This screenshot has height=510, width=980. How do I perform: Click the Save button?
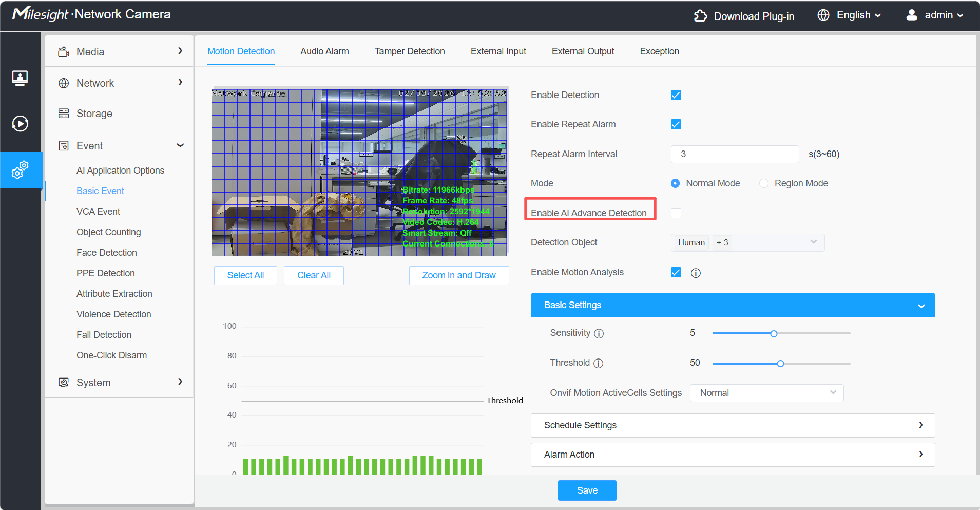587,490
